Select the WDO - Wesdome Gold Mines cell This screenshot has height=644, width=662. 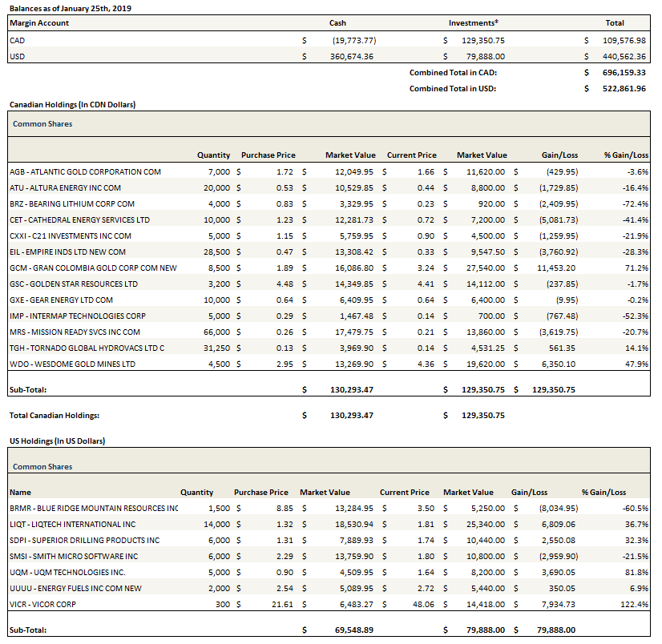(73, 364)
